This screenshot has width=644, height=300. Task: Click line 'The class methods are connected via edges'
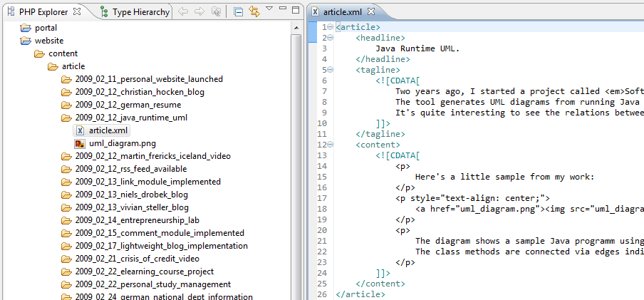coord(529,252)
